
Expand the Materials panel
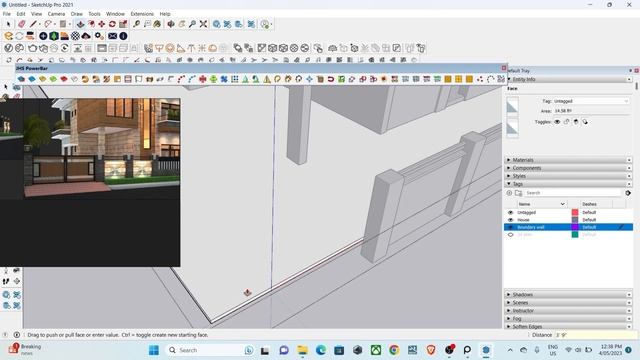click(569, 160)
